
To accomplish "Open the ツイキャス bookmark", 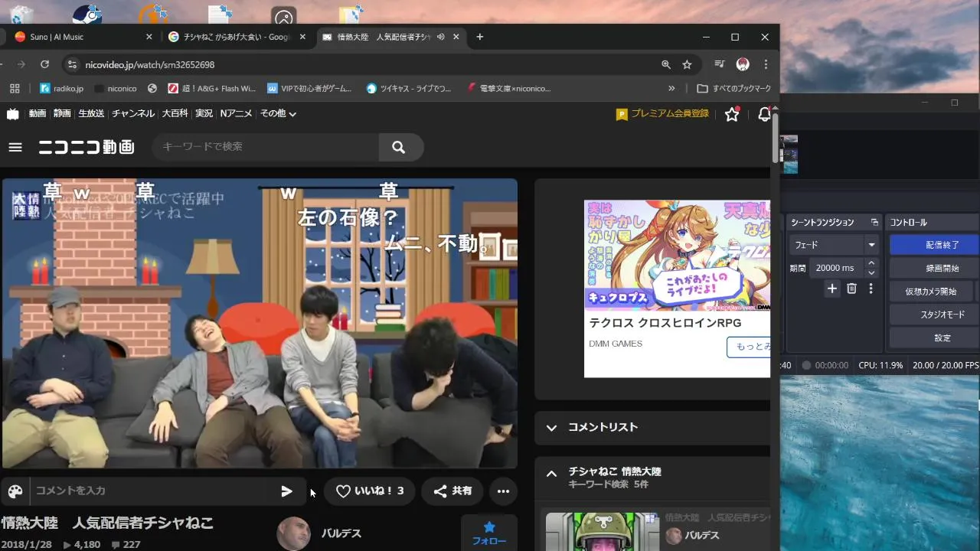I will coord(409,88).
